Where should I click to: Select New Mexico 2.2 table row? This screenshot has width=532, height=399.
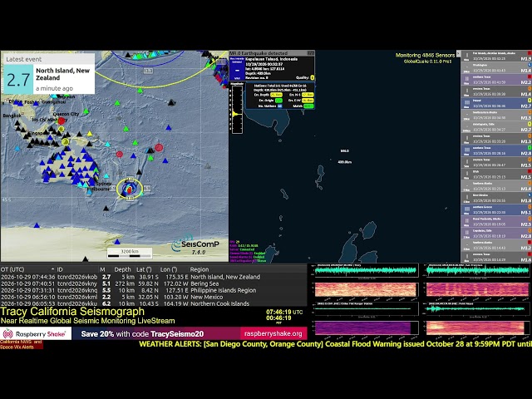(153, 297)
